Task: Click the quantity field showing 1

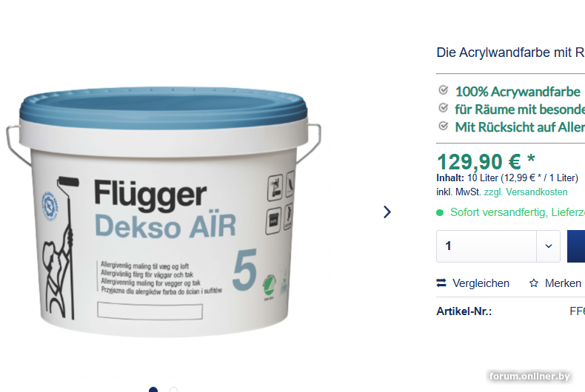Action: (487, 246)
